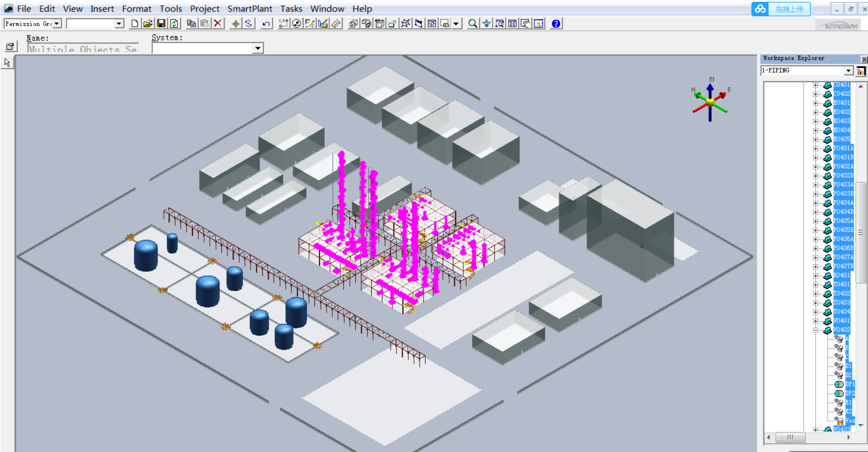Select the E0401 tree item
This screenshot has height=452, width=868.
click(841, 103)
